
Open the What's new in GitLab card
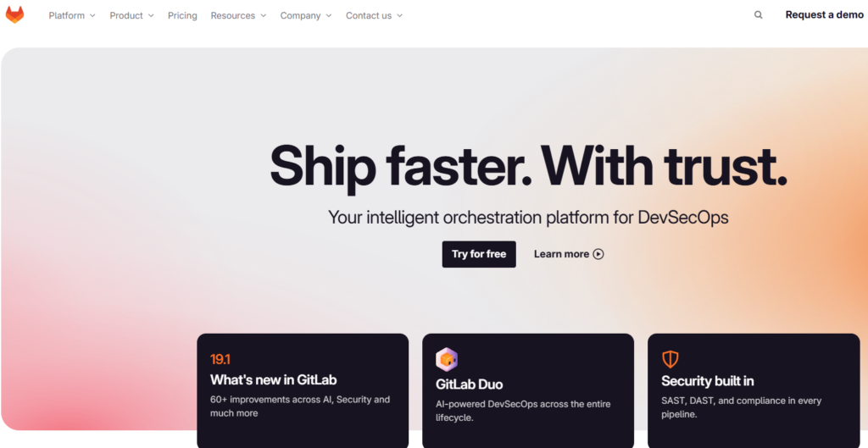tap(303, 390)
